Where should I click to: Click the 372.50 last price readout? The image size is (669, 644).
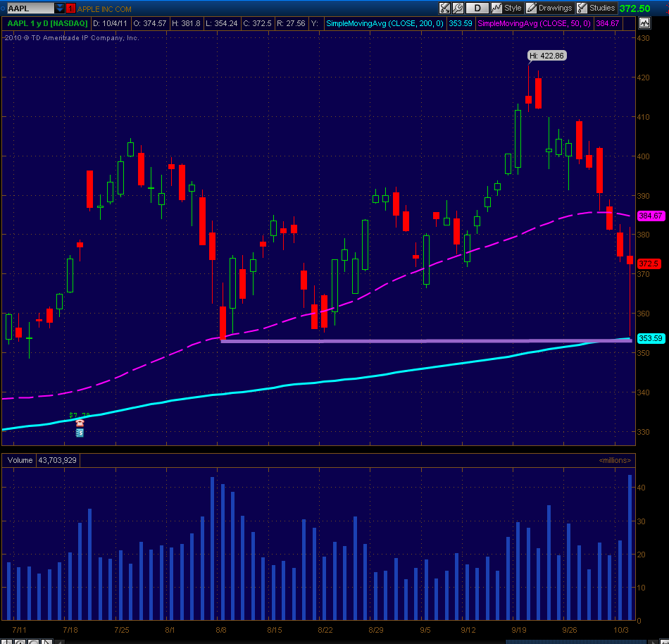(x=635, y=8)
